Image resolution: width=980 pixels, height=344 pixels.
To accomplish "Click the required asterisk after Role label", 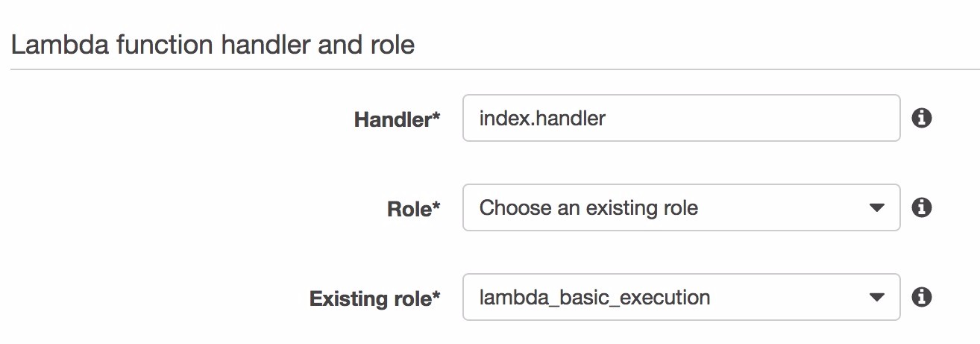I will click(436, 208).
